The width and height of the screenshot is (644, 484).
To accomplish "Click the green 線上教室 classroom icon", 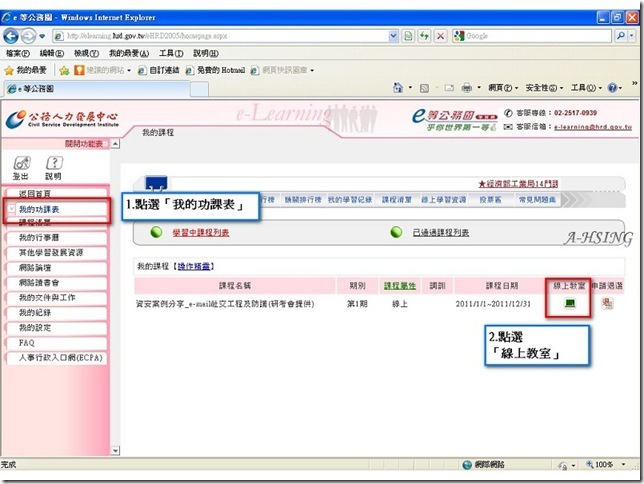I will tap(570, 303).
